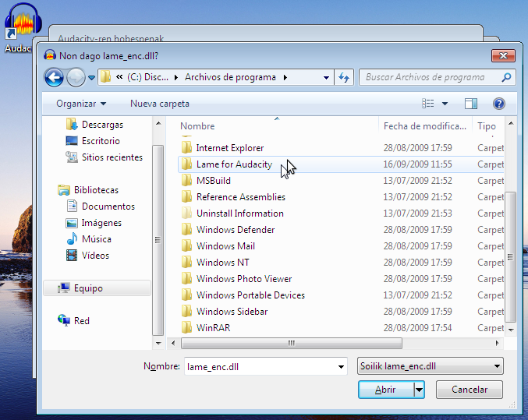Click date 16/09/2009 11:55
The image size is (528, 420).
tap(417, 164)
